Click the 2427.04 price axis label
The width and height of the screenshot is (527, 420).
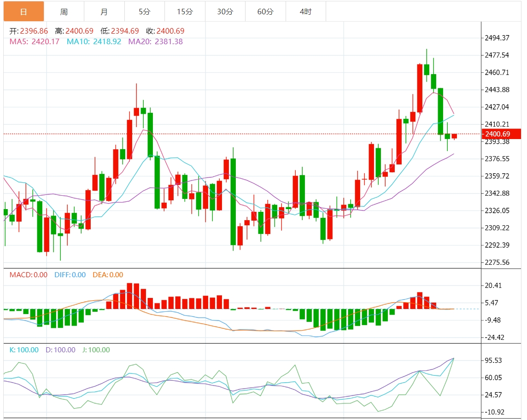point(497,107)
